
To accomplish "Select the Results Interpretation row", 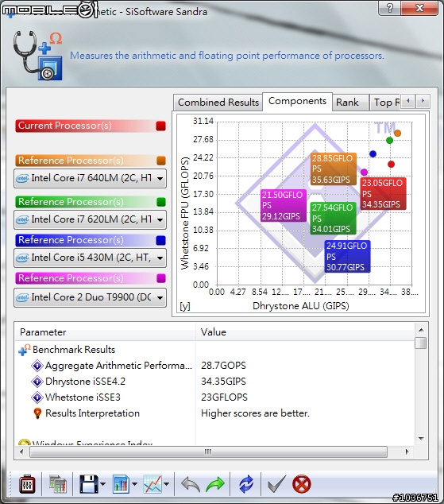I will click(215, 413).
